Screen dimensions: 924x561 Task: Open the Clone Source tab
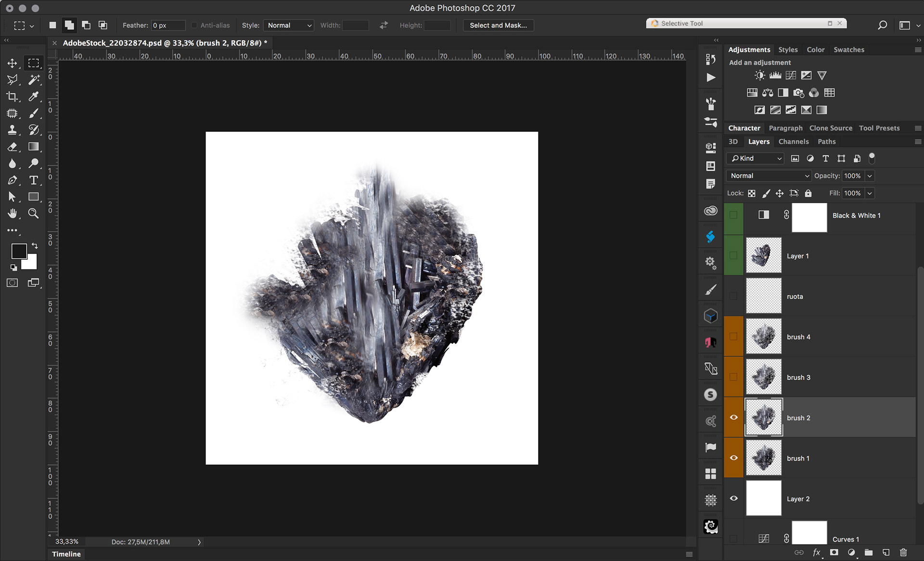(x=831, y=128)
